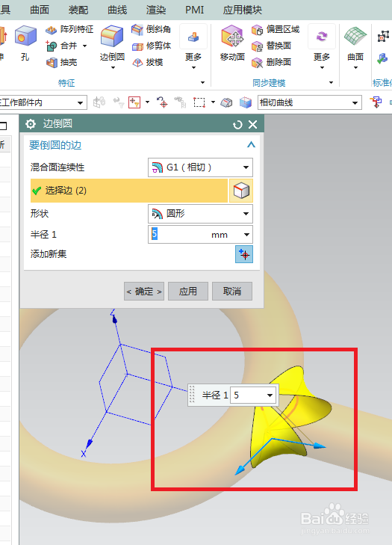392x545 pixels.
Task: Switch to the 渲染 tab
Action: (156, 10)
